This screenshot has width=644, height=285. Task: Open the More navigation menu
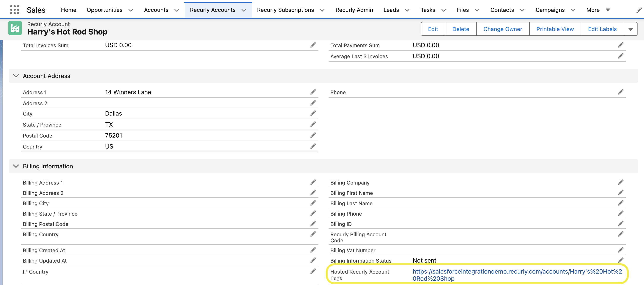tap(598, 10)
